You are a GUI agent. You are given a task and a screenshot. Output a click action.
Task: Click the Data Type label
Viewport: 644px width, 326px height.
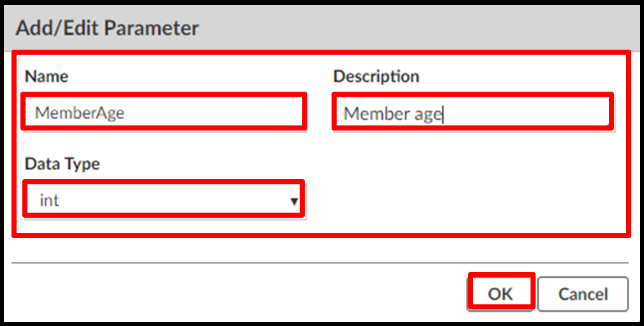click(x=62, y=164)
